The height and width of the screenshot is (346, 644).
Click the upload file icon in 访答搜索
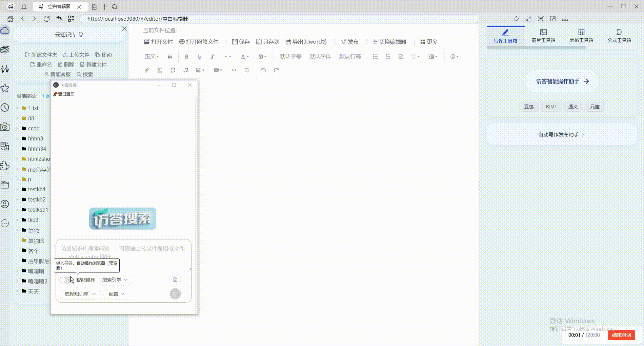point(175,280)
